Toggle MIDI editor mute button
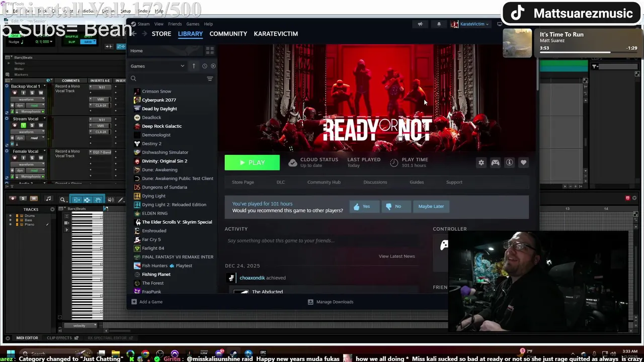Screen dimensions: 644x362 [33, 199]
